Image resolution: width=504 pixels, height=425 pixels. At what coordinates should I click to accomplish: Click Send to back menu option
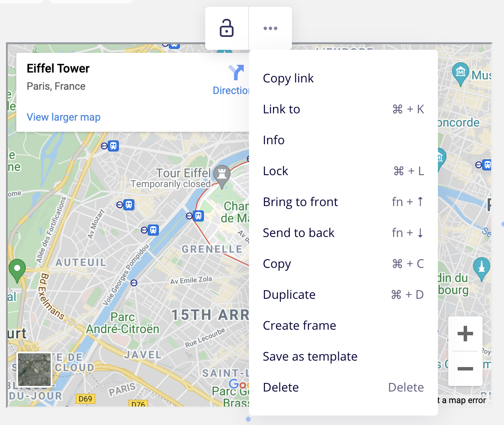(x=299, y=233)
